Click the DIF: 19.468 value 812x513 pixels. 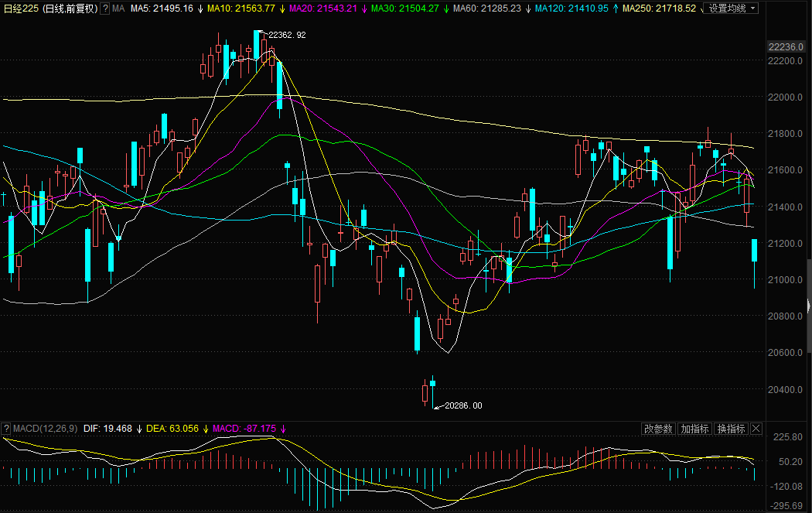[107, 429]
